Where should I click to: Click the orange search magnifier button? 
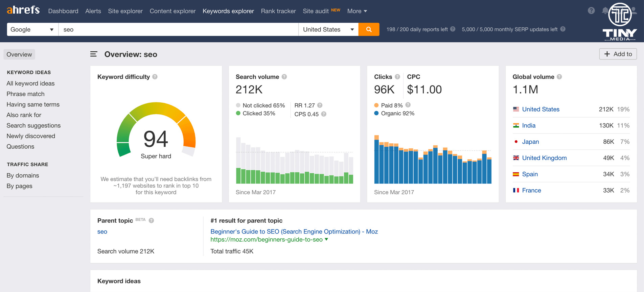tap(369, 29)
